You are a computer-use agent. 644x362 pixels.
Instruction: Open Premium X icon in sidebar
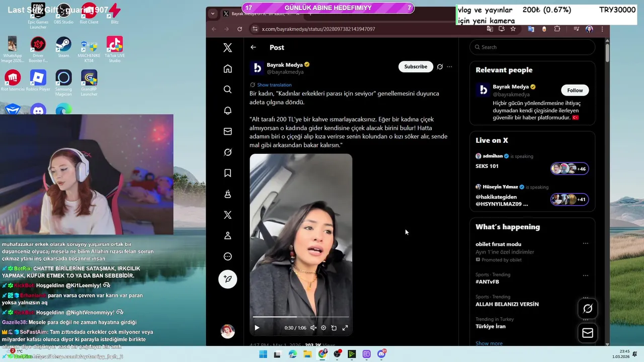227,215
